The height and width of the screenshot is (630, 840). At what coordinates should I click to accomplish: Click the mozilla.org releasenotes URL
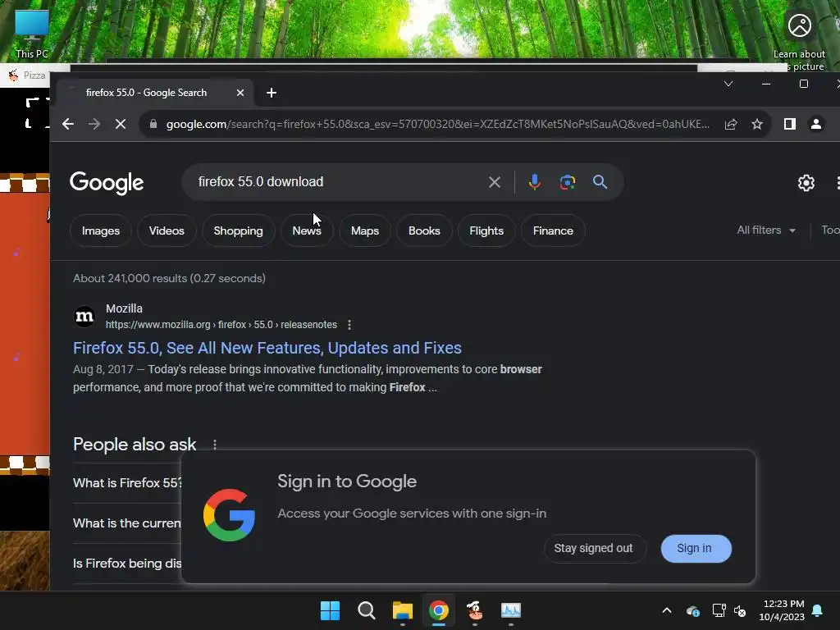pyautogui.click(x=221, y=325)
